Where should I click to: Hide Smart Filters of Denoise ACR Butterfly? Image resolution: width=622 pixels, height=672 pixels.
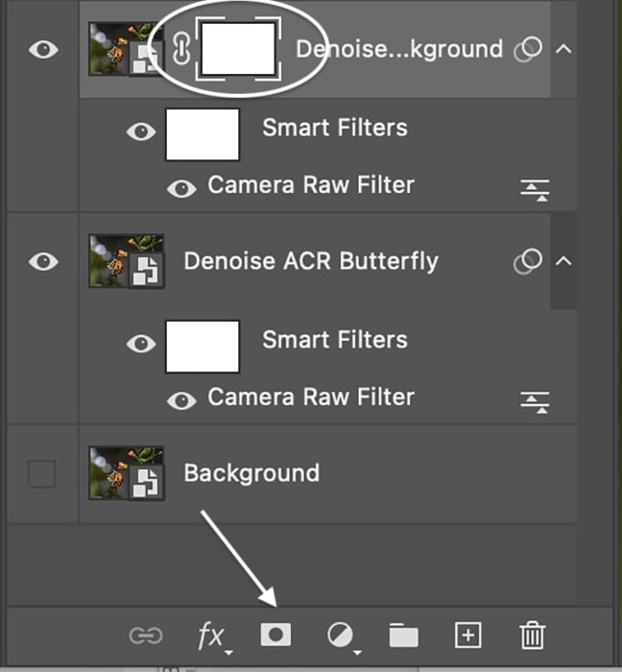[x=141, y=344]
